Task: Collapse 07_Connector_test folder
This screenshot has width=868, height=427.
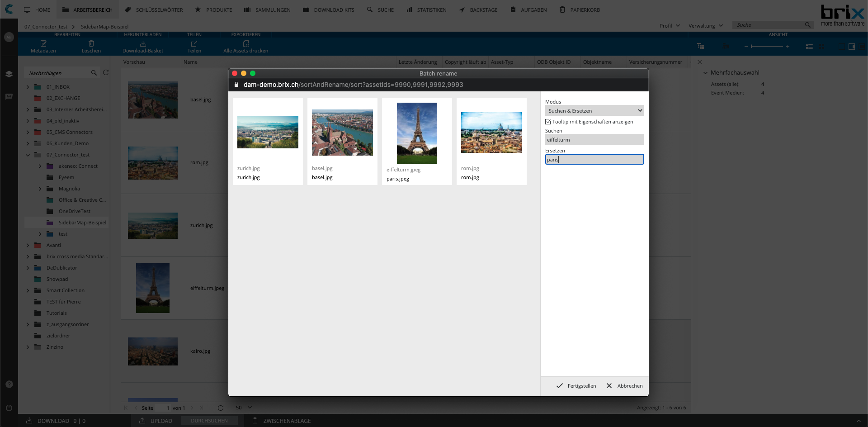Action: click(x=28, y=155)
